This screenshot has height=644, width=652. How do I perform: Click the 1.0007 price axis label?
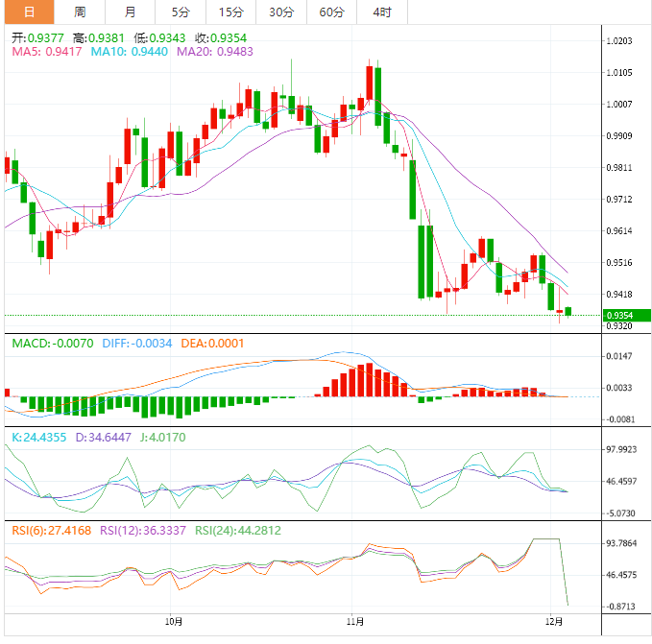coord(619,105)
